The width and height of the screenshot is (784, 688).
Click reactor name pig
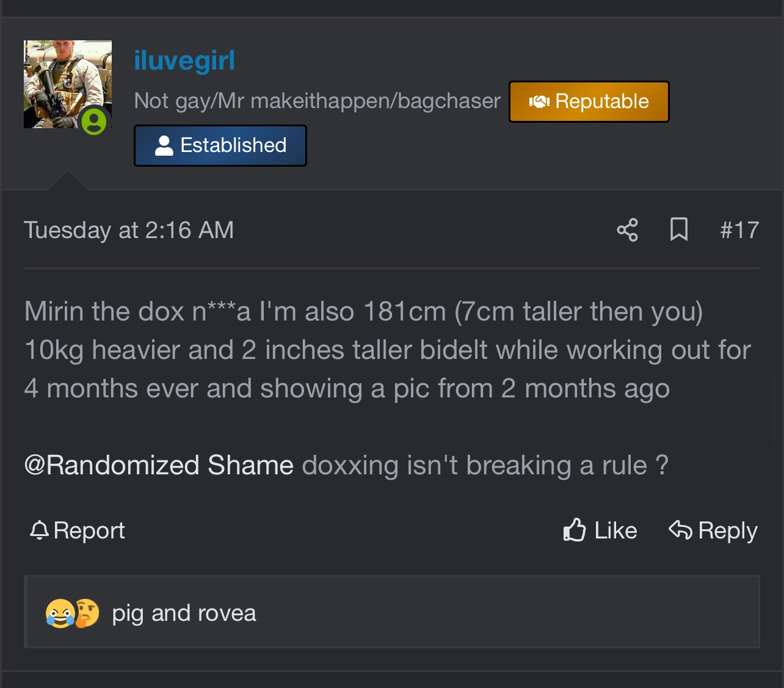click(128, 614)
